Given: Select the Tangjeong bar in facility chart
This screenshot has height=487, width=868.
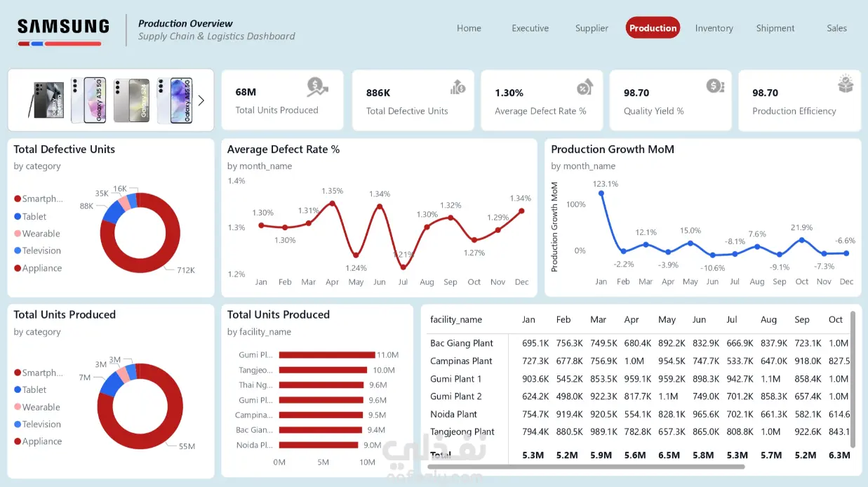Looking at the screenshot, I should pyautogui.click(x=323, y=370).
